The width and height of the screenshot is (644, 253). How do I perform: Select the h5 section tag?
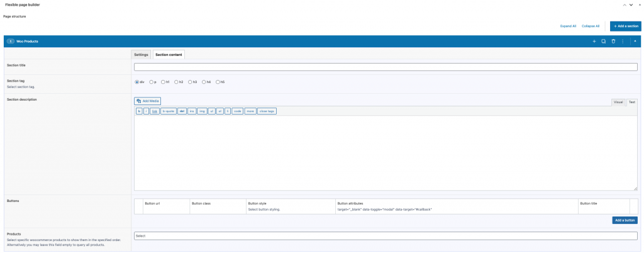click(218, 82)
